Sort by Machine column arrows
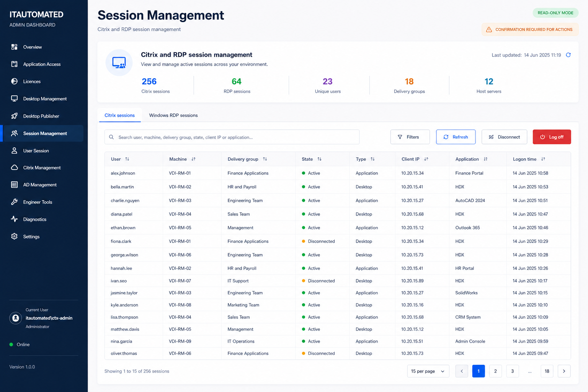Screen dimensions: 588x392 coord(193,159)
